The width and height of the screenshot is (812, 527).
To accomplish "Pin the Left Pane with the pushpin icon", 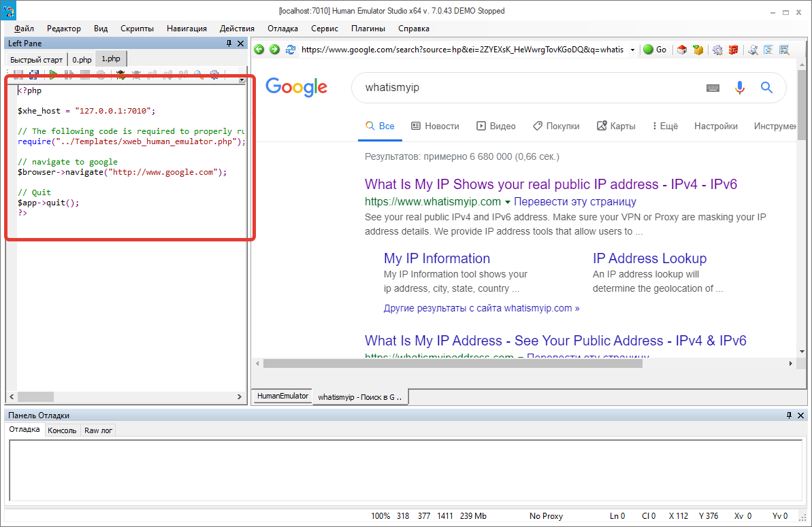I will click(x=229, y=44).
